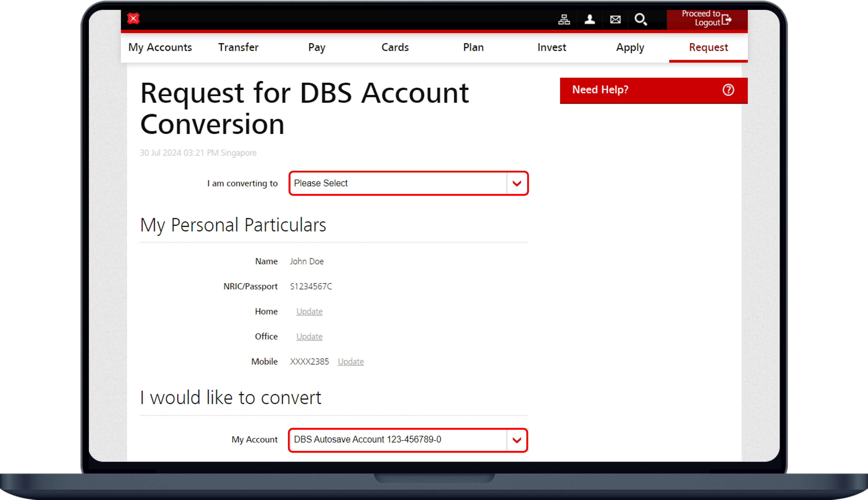Click Update link for Home
The width and height of the screenshot is (868, 500).
tap(309, 312)
